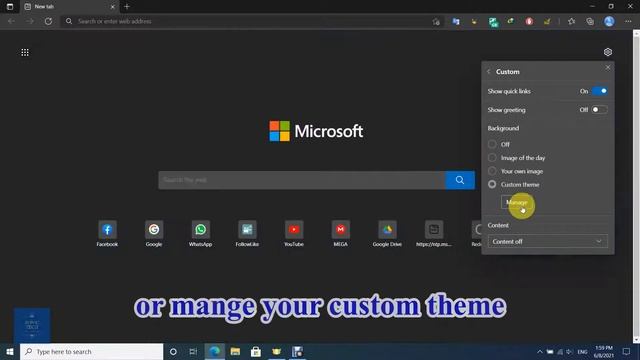Select Your own image background
The width and height of the screenshot is (640, 360).
pos(492,171)
